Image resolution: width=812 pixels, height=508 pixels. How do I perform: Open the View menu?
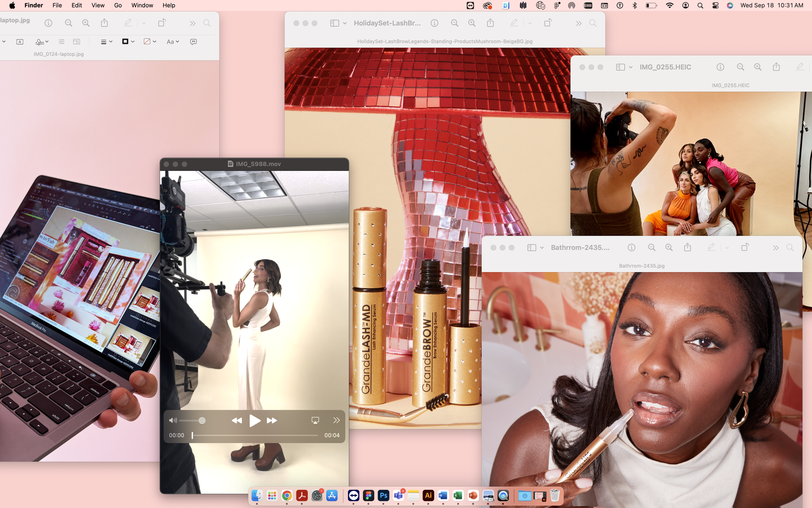(98, 6)
